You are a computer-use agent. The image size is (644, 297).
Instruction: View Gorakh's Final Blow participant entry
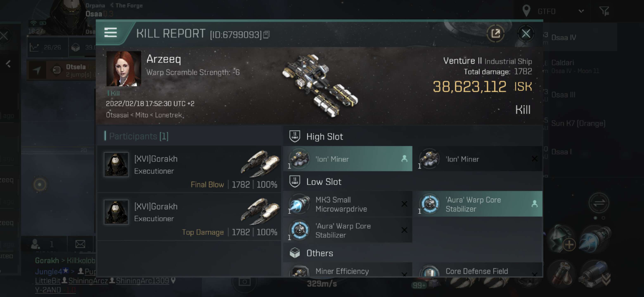pyautogui.click(x=189, y=169)
